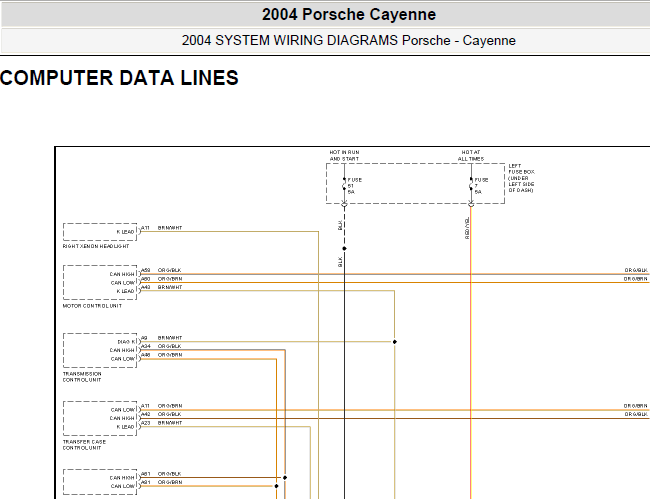
Task: Click "BRN/WHT" on the Right Xenon Headlight wire
Action: click(x=170, y=228)
